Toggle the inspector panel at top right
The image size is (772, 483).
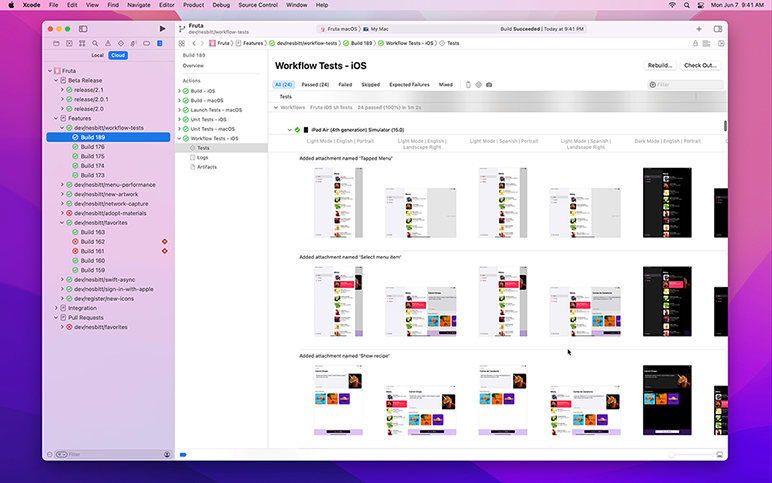[x=717, y=29]
